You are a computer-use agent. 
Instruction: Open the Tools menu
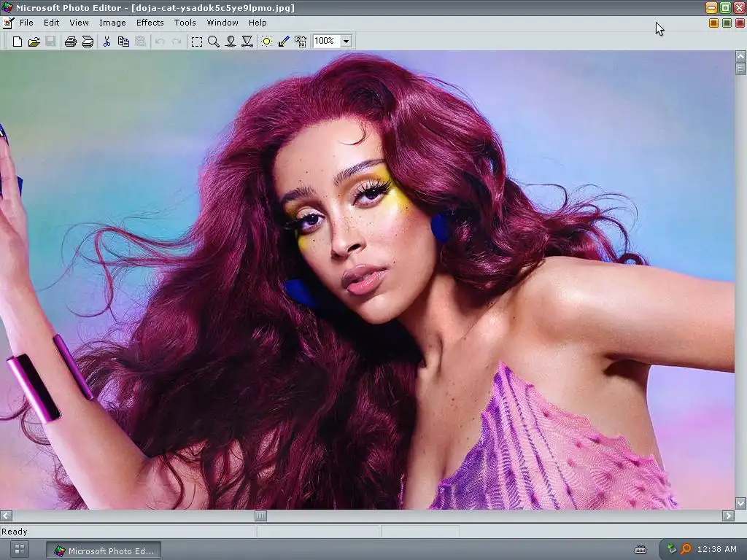185,23
